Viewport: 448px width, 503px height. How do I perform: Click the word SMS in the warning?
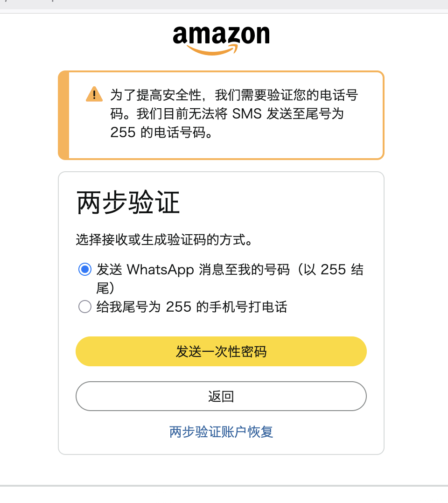click(246, 114)
